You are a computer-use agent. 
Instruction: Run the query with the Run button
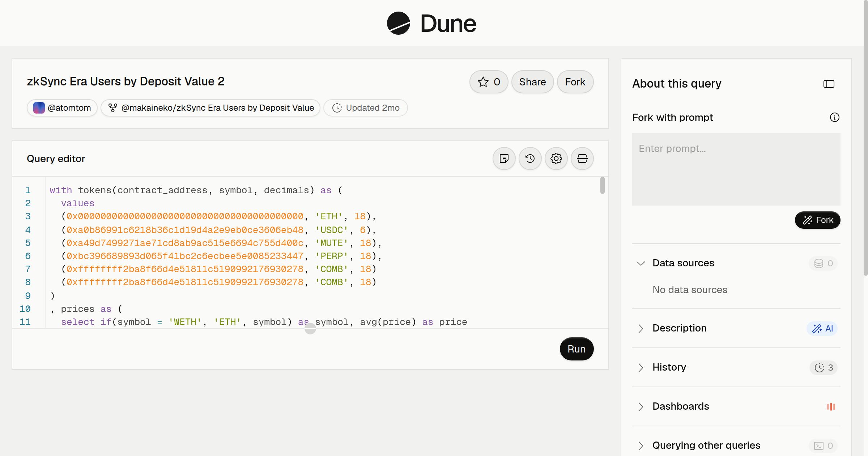[x=576, y=349]
